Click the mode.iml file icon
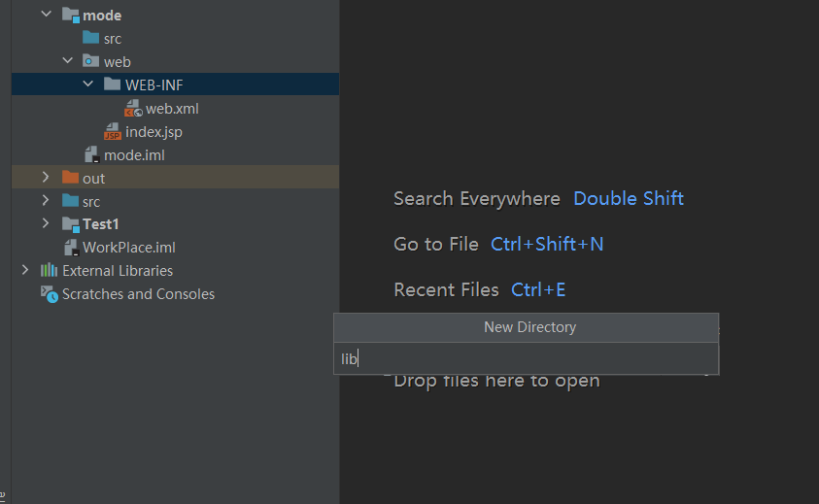Viewport: 819px width, 504px height. point(92,154)
